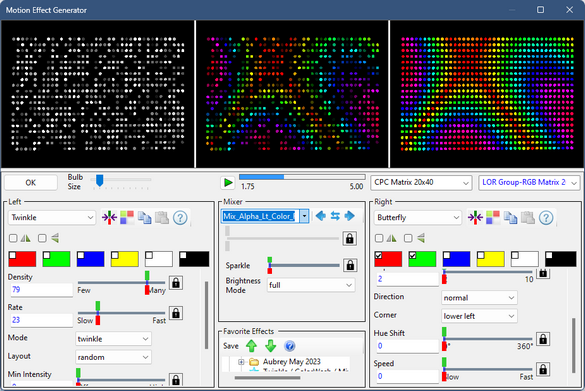Click the green up arrow in Favorite Effects
This screenshot has height=391, width=585.
pyautogui.click(x=251, y=346)
